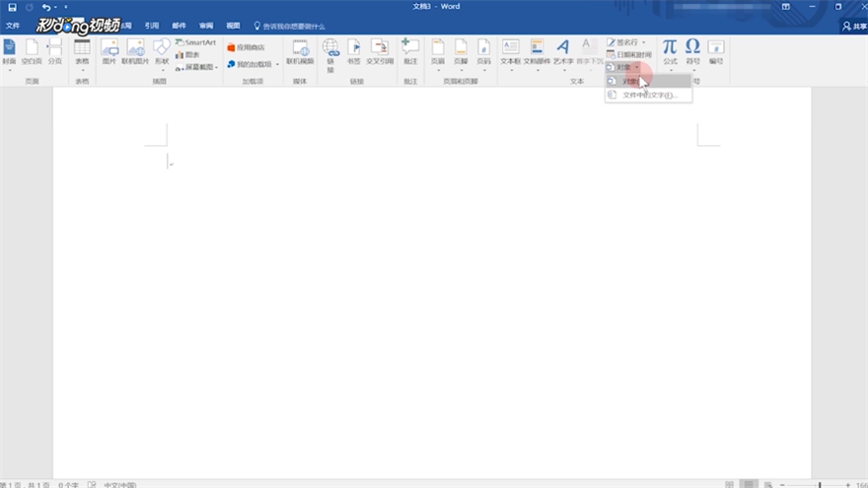Undo the last action

pyautogui.click(x=46, y=7)
